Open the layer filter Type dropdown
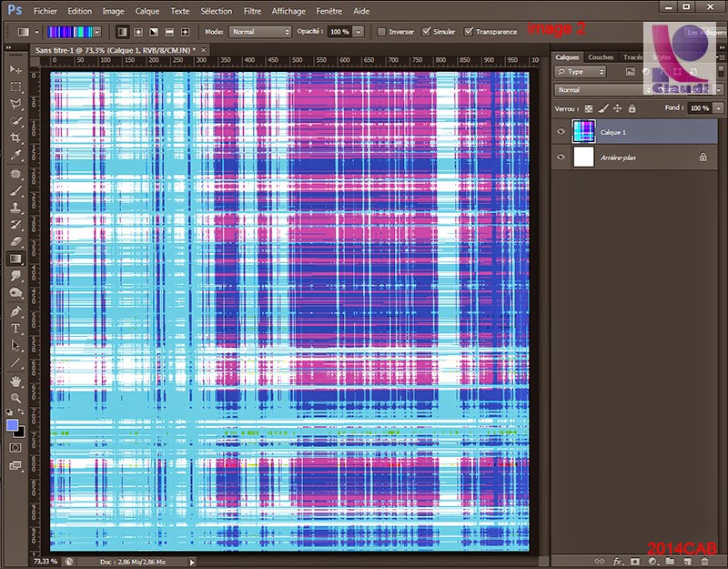Screen dimensions: 728x569 [x=581, y=72]
